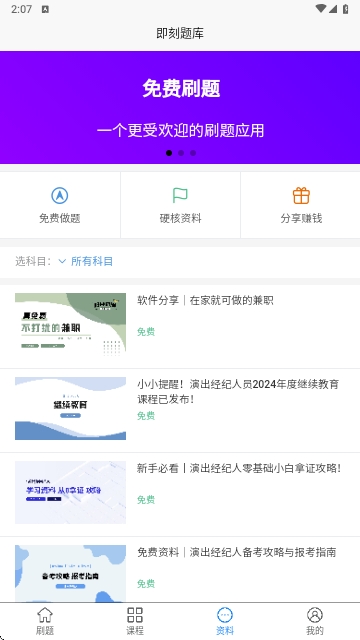Tap the 硬核资料 flag icon

(x=180, y=196)
